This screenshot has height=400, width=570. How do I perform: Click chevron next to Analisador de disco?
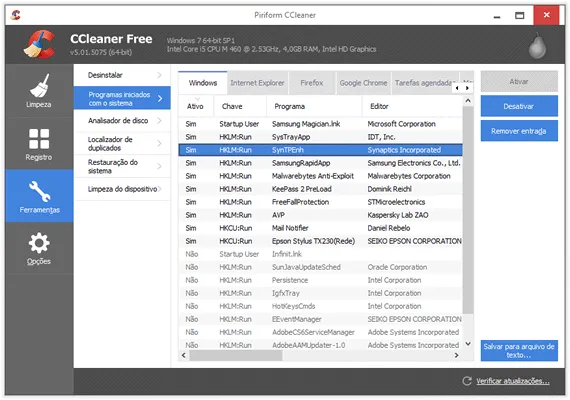[x=159, y=121]
